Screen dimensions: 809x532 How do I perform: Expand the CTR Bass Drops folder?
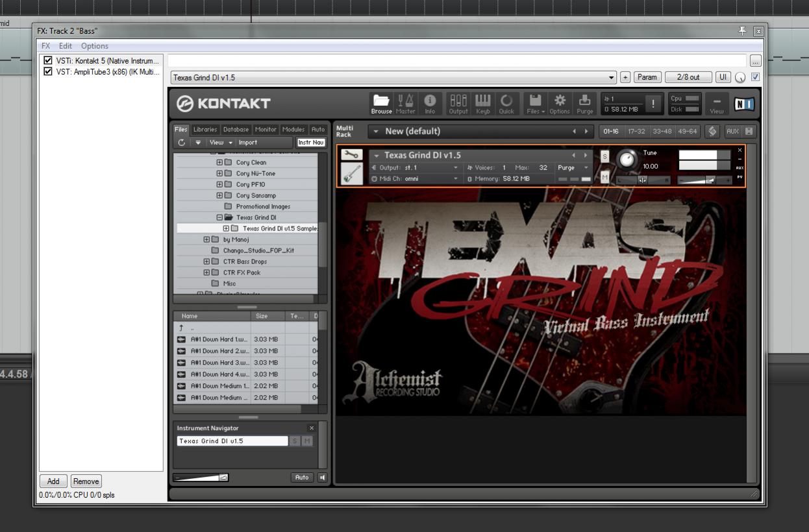[206, 262]
